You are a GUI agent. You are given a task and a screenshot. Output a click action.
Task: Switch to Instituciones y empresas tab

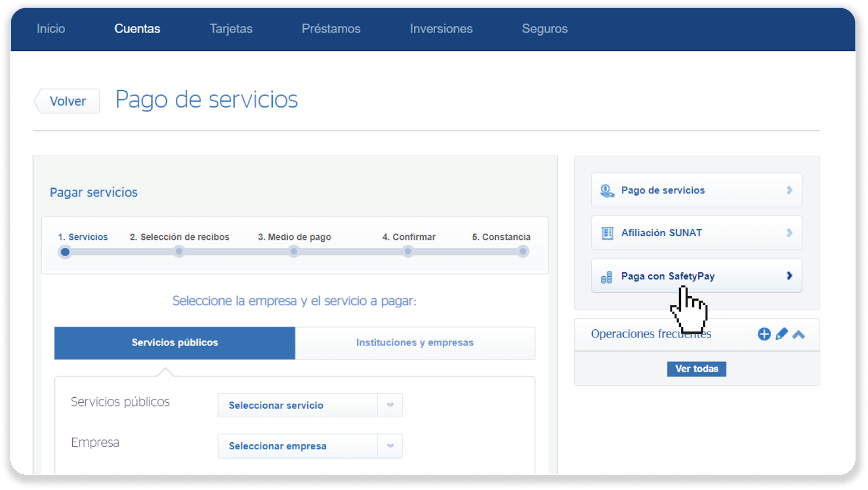415,343
